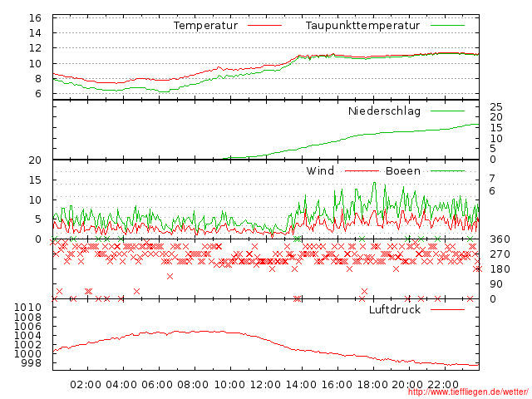Select the Luftdruck legend label
Image resolution: width=532 pixels, height=399 pixels.
click(x=395, y=309)
